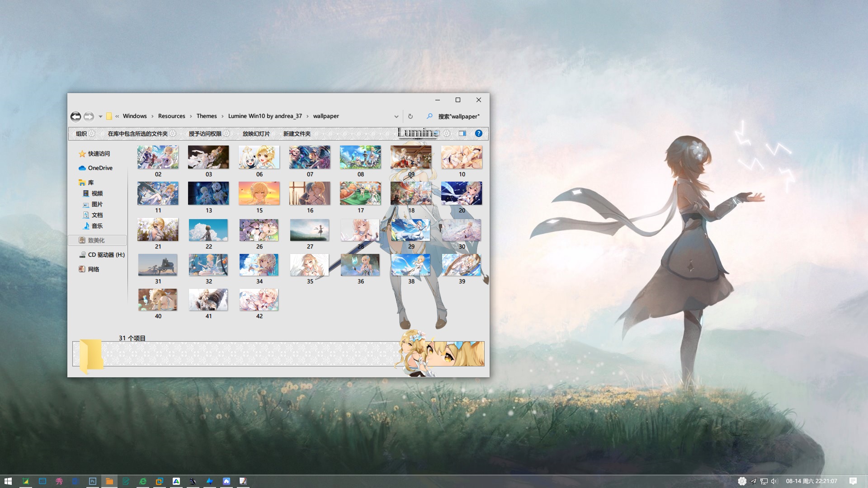Open 音乐 library in sidebar
This screenshot has height=488, width=868.
click(x=93, y=226)
